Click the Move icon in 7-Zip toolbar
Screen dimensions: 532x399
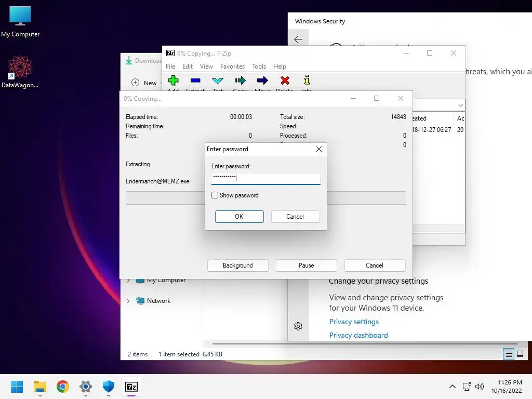(262, 81)
